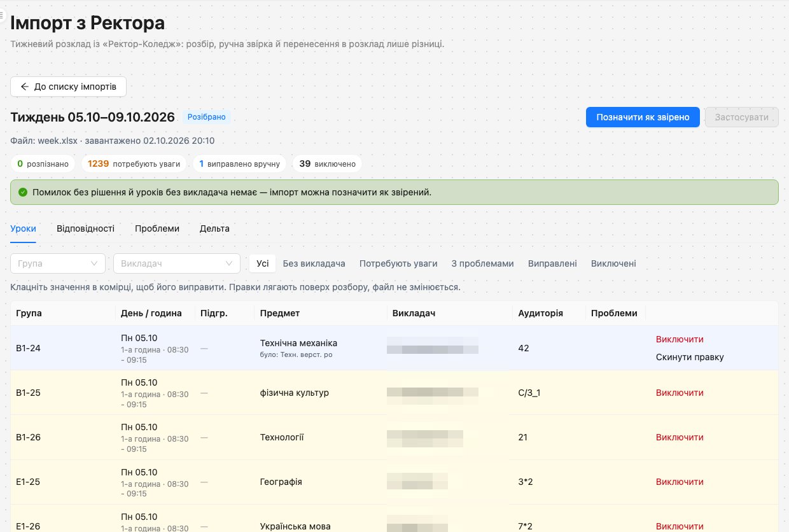Viewport: 789px width, 532px height.
Task: Filter by 'Потребують уваги'
Action: point(398,263)
